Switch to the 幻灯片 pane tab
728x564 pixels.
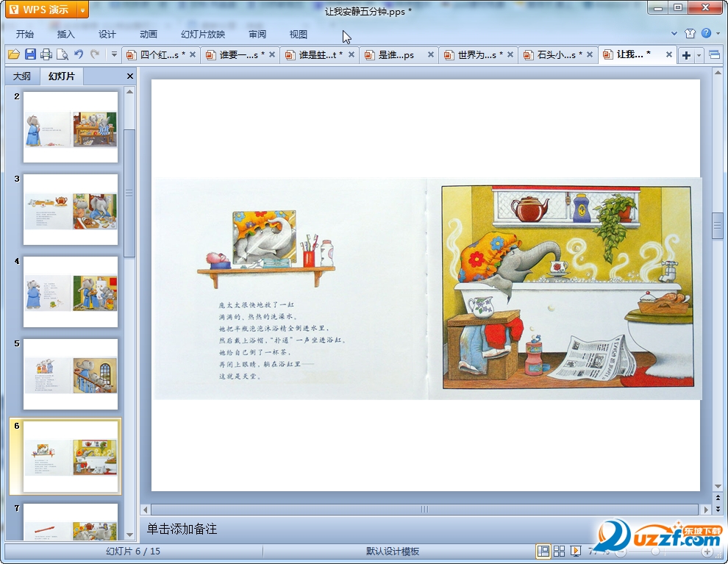61,76
